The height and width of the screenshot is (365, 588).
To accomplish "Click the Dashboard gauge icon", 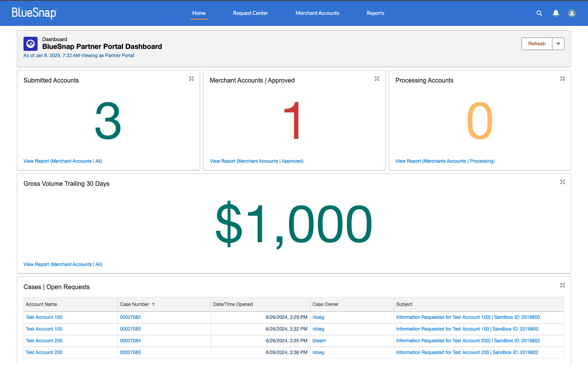I will click(x=31, y=44).
